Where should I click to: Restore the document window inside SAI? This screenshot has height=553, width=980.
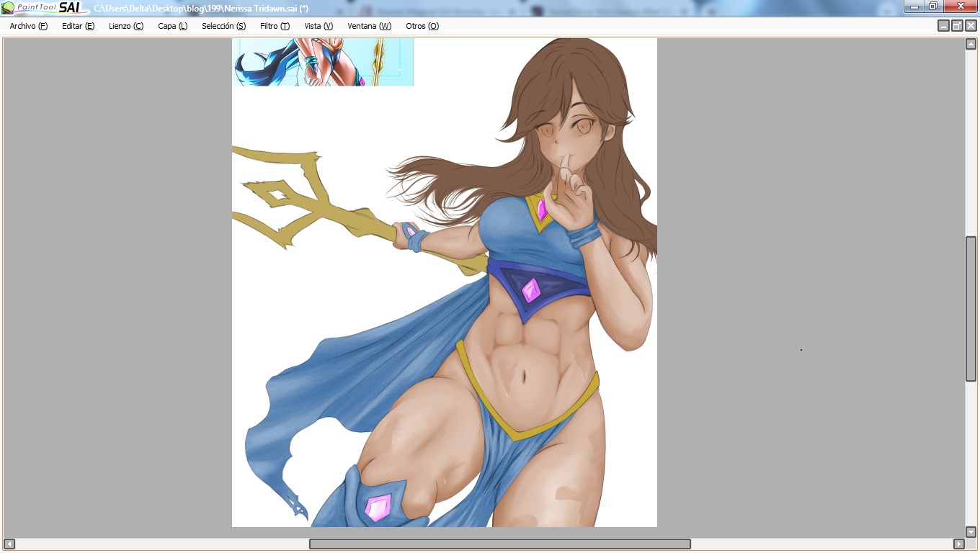click(957, 26)
